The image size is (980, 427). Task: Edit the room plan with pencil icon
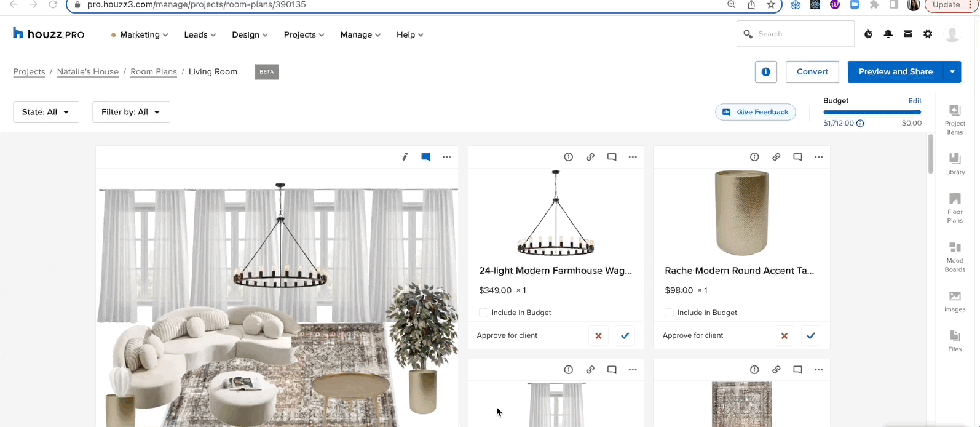pyautogui.click(x=405, y=157)
